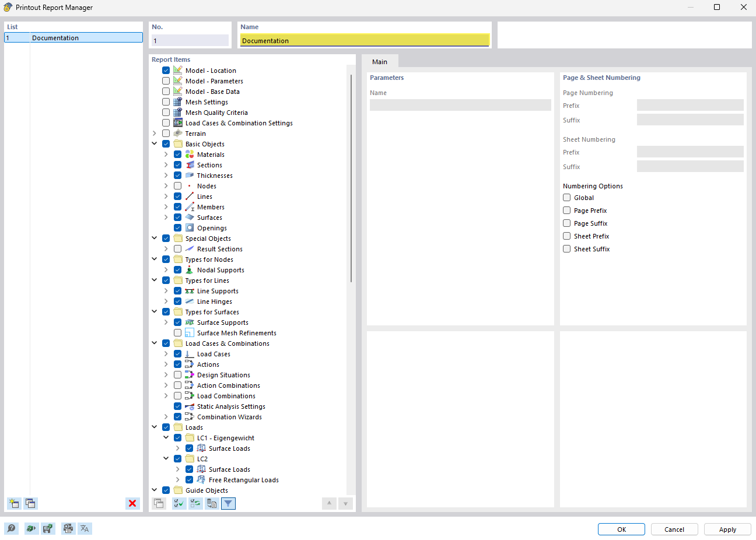Image resolution: width=756 pixels, height=540 pixels.
Task: Expand the Materials tree node
Action: pyautogui.click(x=166, y=155)
